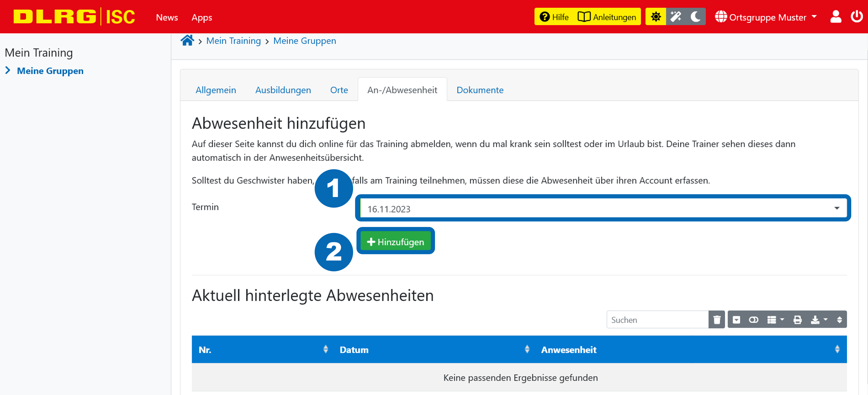Open the Ausbildungen tab
Viewport: 868px width, 395px height.
[283, 90]
